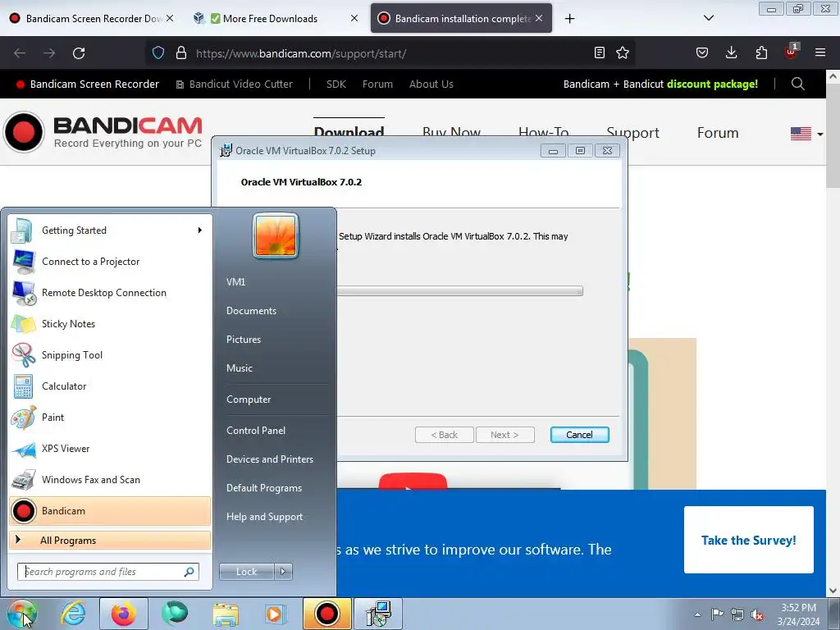Click the Lock button

247,572
